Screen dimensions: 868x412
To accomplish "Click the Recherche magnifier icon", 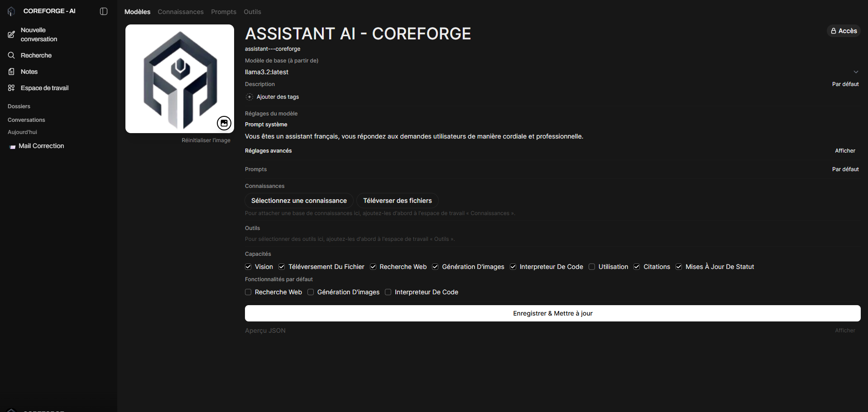I will tap(11, 55).
